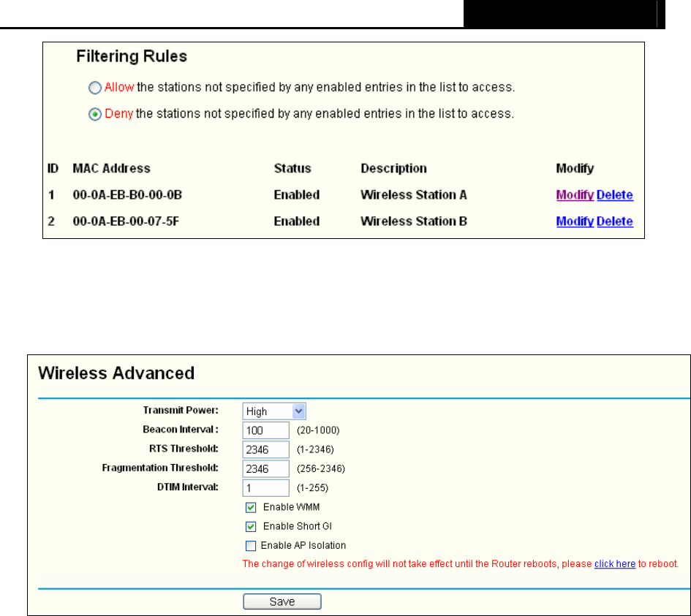Viewport: 691px width, 616px height.
Task: Click Enabled status for Wireless Station B
Action: pyautogui.click(x=297, y=221)
